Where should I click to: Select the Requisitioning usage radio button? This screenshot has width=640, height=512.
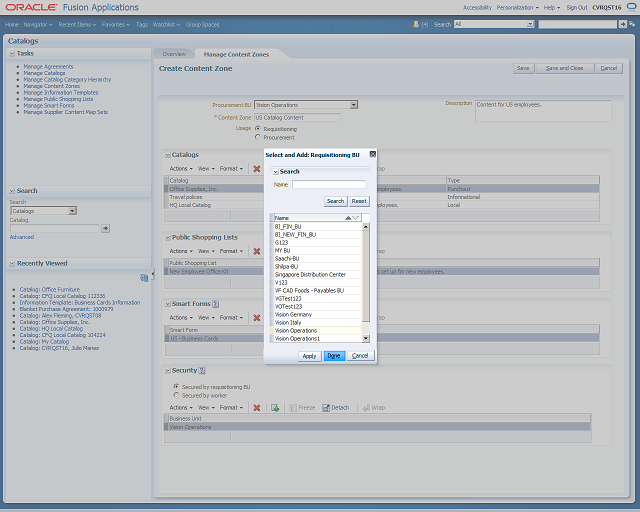point(258,128)
